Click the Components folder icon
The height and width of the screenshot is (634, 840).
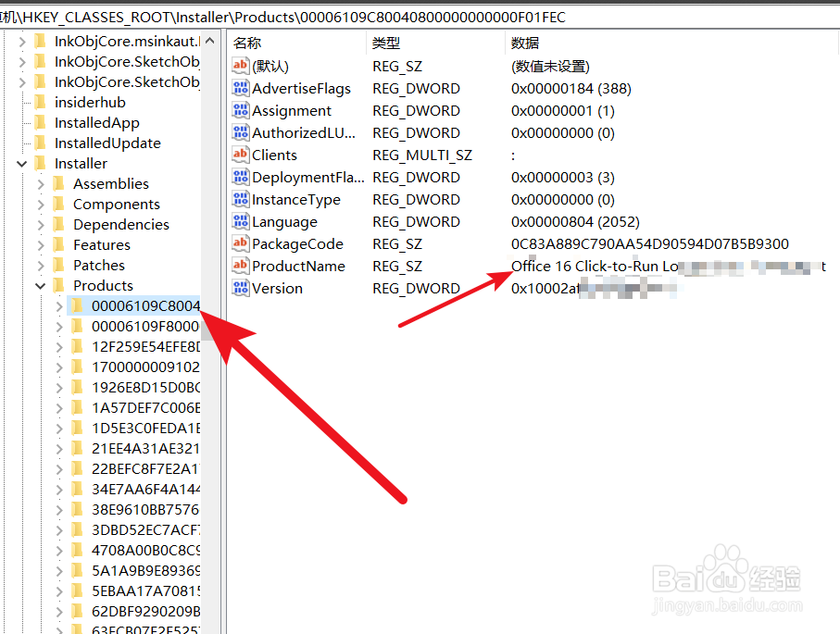point(59,204)
